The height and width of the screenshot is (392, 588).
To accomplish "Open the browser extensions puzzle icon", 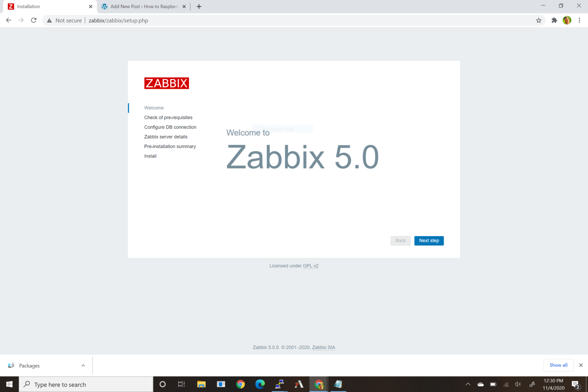I will [554, 20].
